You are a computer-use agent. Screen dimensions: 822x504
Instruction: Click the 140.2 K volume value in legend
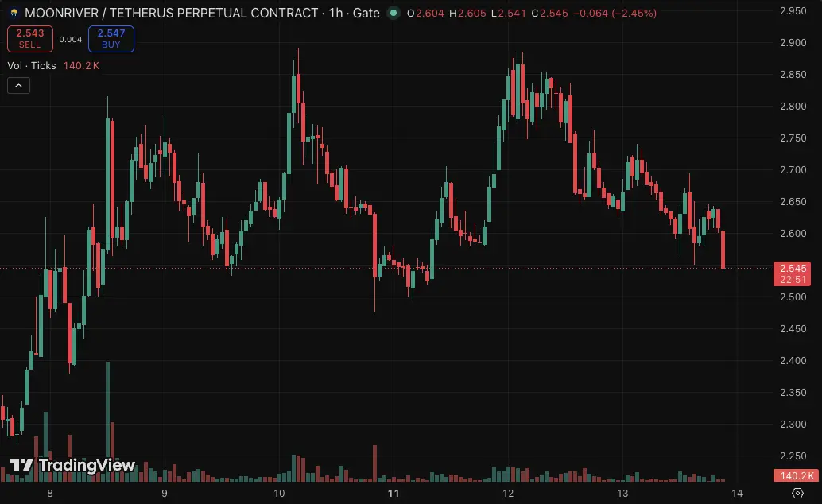(81, 65)
